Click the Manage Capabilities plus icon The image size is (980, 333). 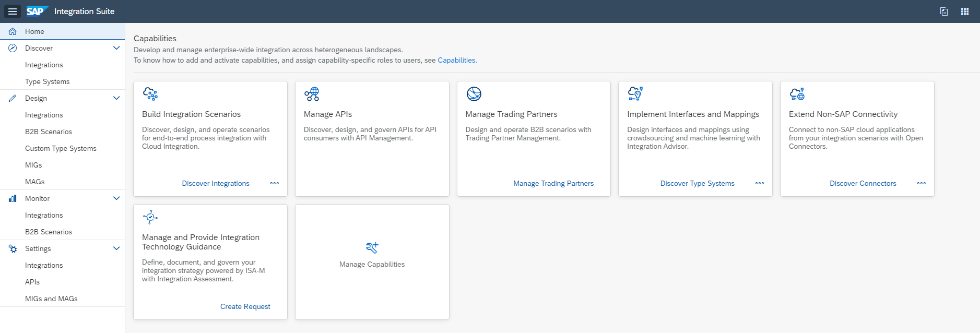[x=372, y=247]
